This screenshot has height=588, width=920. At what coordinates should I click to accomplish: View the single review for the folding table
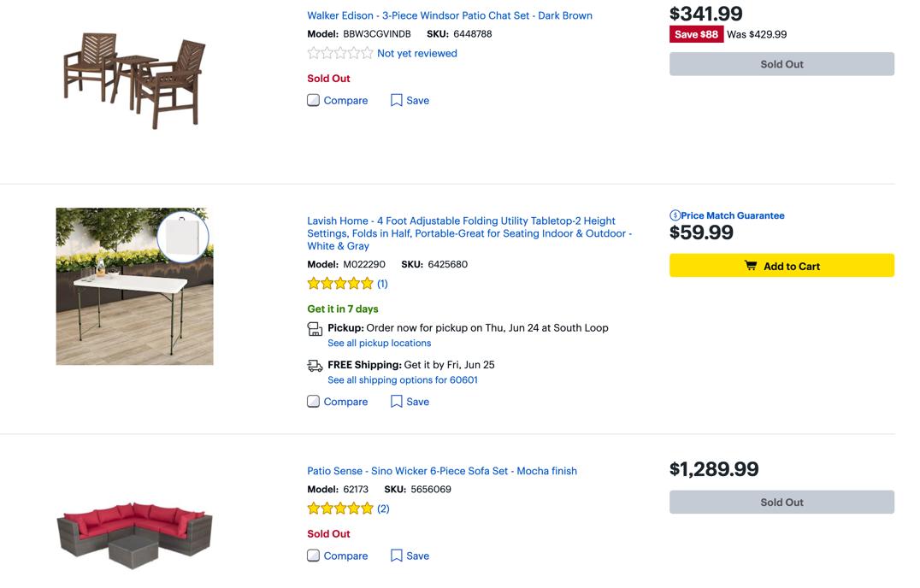381,283
